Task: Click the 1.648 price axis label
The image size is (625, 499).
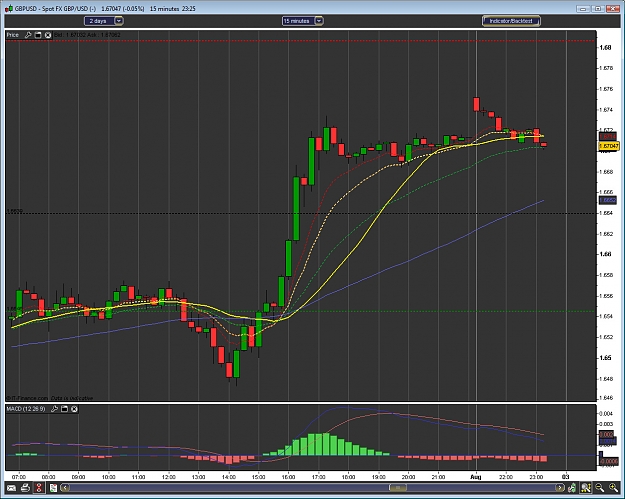Action: coord(606,378)
